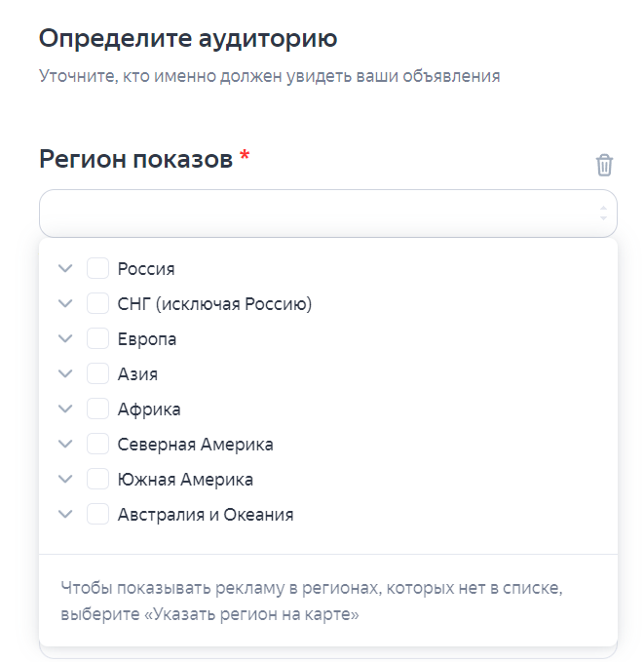
Task: Enable the Африка checkbox
Action: pos(97,409)
